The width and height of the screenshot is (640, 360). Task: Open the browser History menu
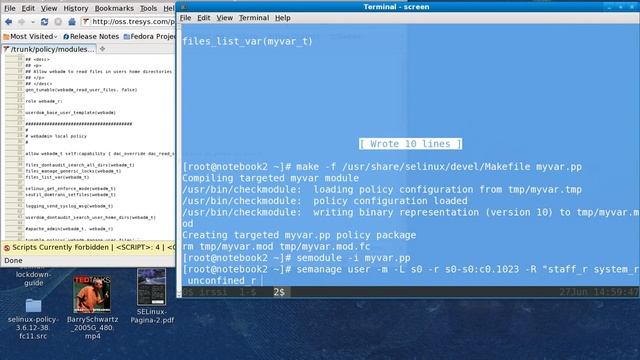pos(76,8)
